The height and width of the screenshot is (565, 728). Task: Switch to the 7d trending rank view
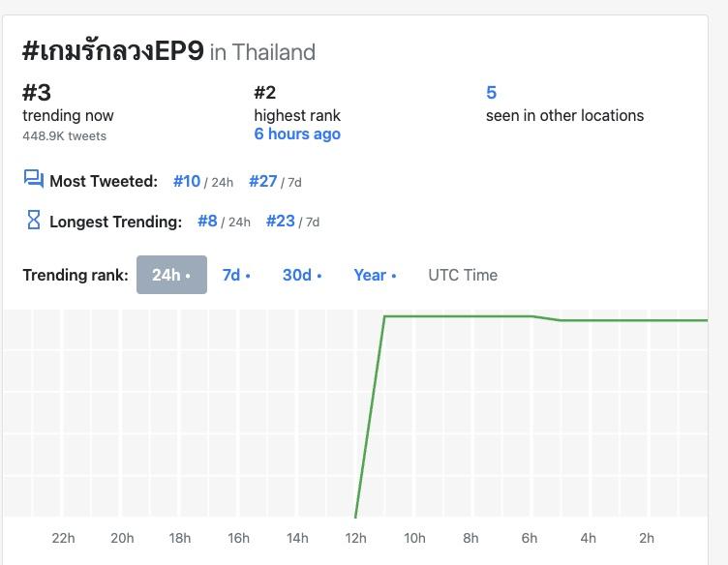(236, 275)
